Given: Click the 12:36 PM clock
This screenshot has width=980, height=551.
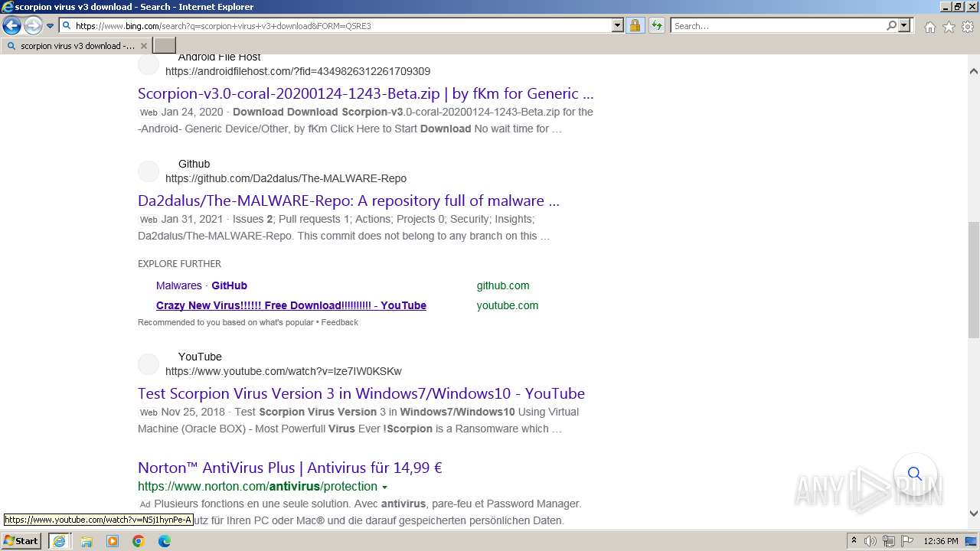Looking at the screenshot, I should [x=941, y=541].
